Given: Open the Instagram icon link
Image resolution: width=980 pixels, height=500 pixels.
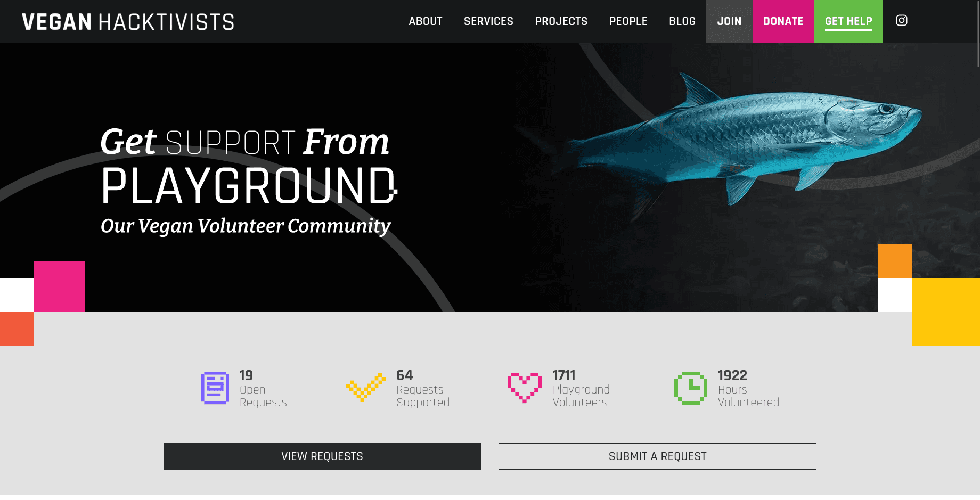Looking at the screenshot, I should coord(901,20).
